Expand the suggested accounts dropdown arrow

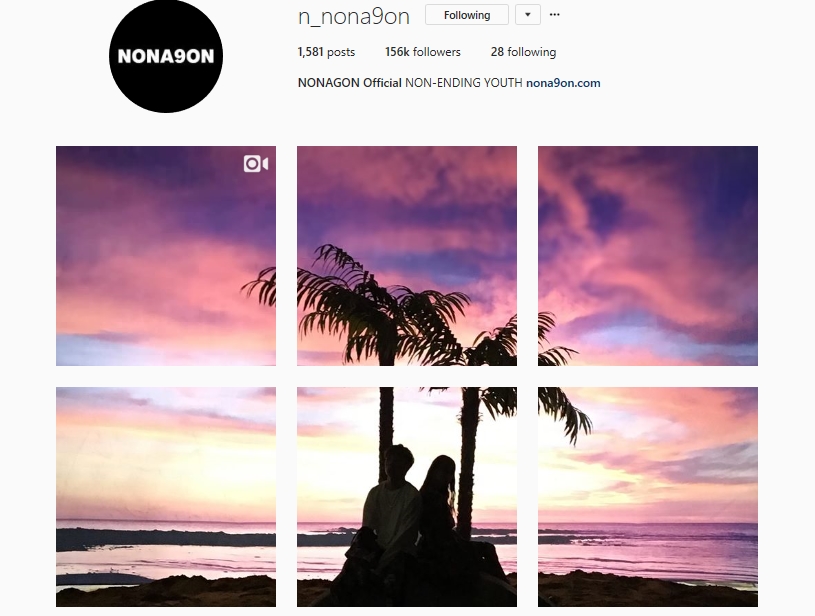pyautogui.click(x=528, y=15)
